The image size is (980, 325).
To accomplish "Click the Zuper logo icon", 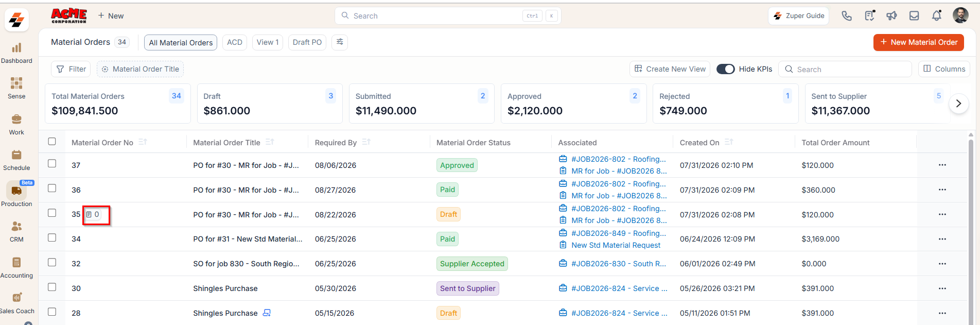I will coord(16,20).
